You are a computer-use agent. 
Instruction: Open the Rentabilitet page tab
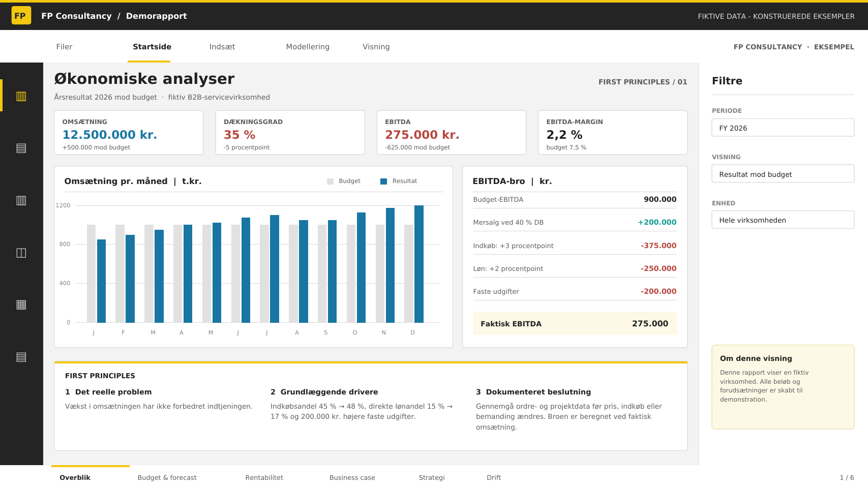click(x=264, y=477)
